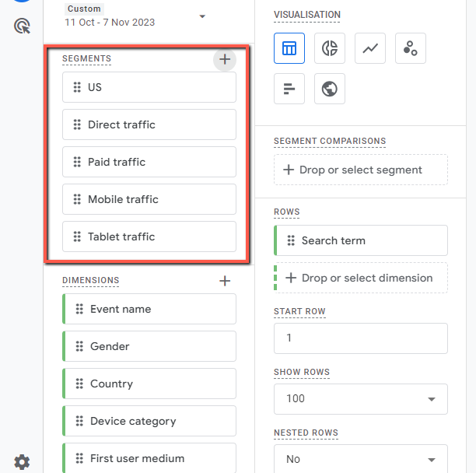Select the Mobile traffic segment

coord(149,199)
